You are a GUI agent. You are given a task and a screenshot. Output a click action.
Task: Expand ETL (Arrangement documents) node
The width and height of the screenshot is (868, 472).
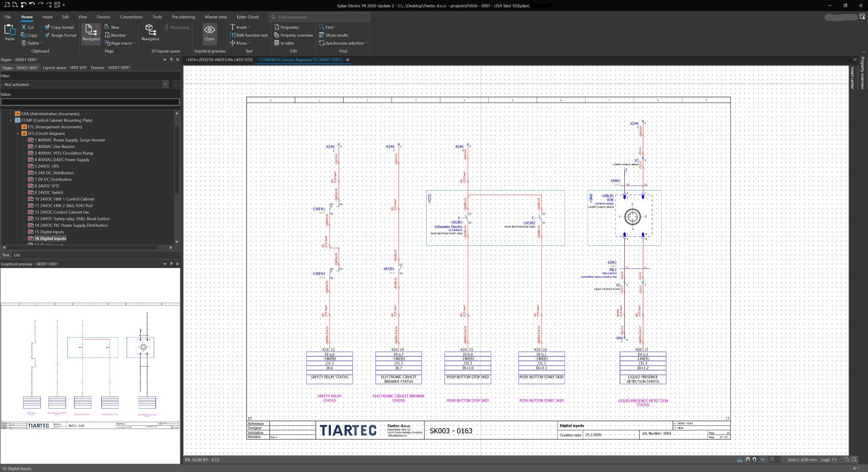18,127
